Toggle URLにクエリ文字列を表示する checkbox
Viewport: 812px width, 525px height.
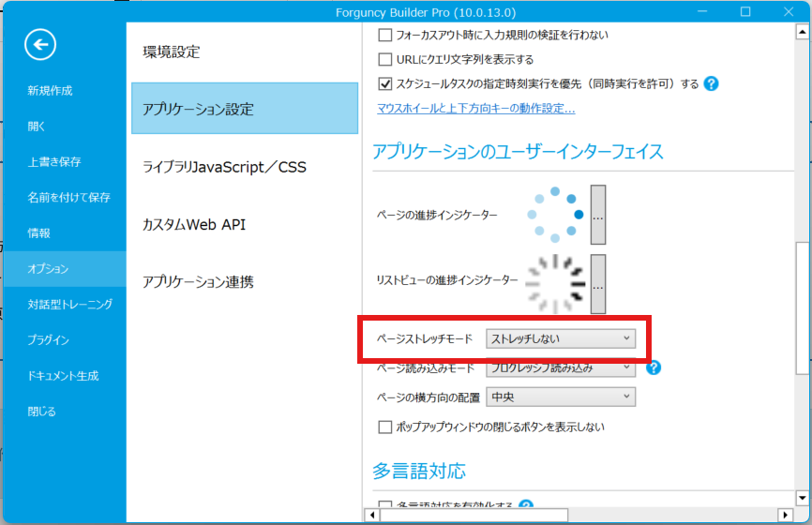(x=384, y=59)
